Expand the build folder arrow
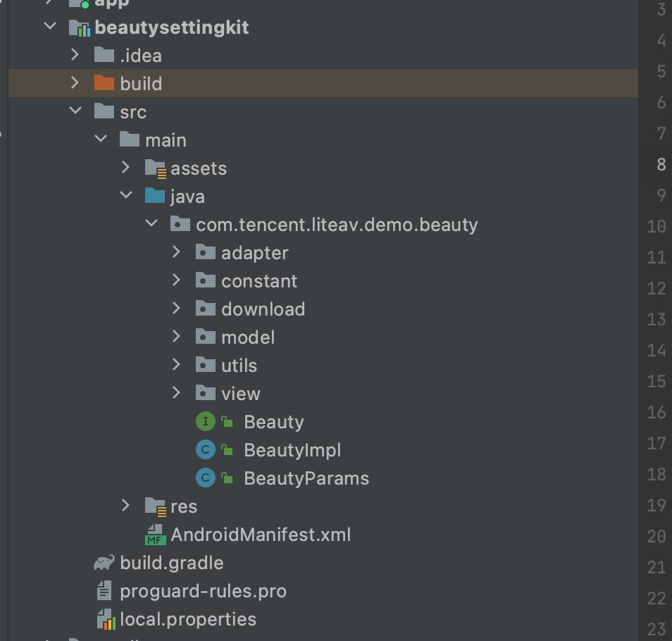This screenshot has height=641, width=672. click(75, 82)
